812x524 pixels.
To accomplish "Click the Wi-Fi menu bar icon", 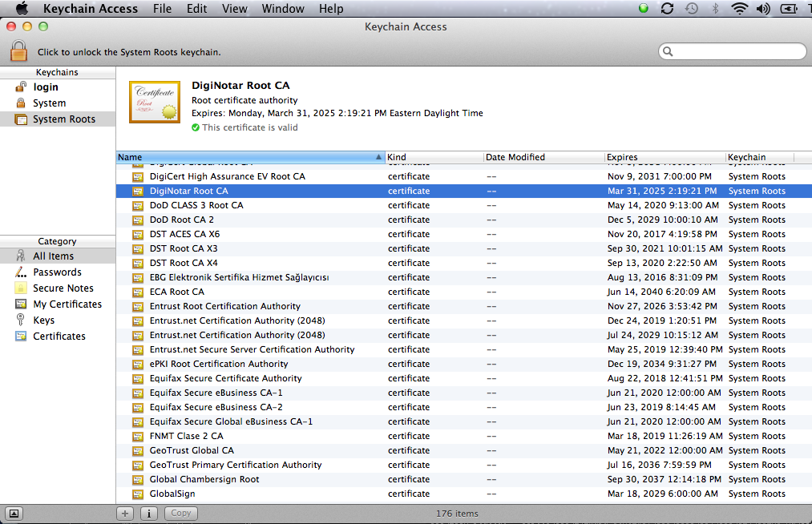I will [739, 8].
